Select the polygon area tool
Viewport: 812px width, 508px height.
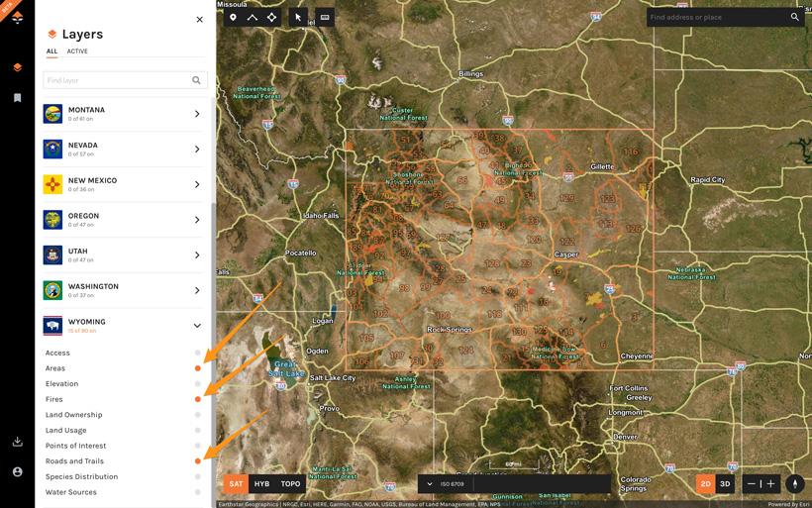(271, 18)
